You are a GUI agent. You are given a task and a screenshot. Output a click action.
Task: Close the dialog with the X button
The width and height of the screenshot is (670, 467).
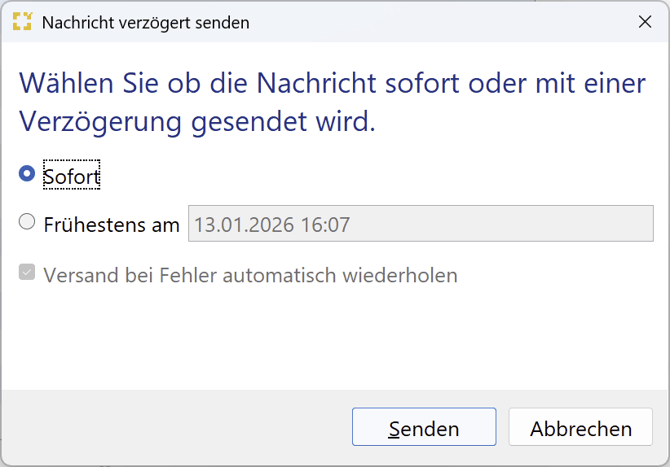tap(645, 21)
